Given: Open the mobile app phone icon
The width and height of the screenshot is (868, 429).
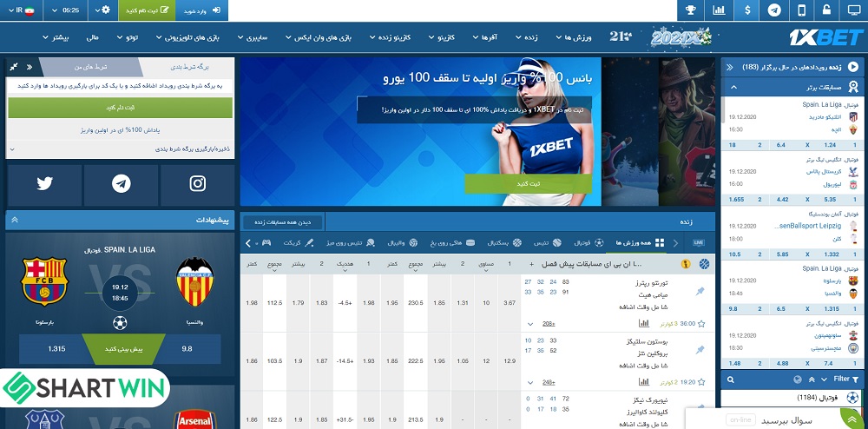Looking at the screenshot, I should click(801, 10).
